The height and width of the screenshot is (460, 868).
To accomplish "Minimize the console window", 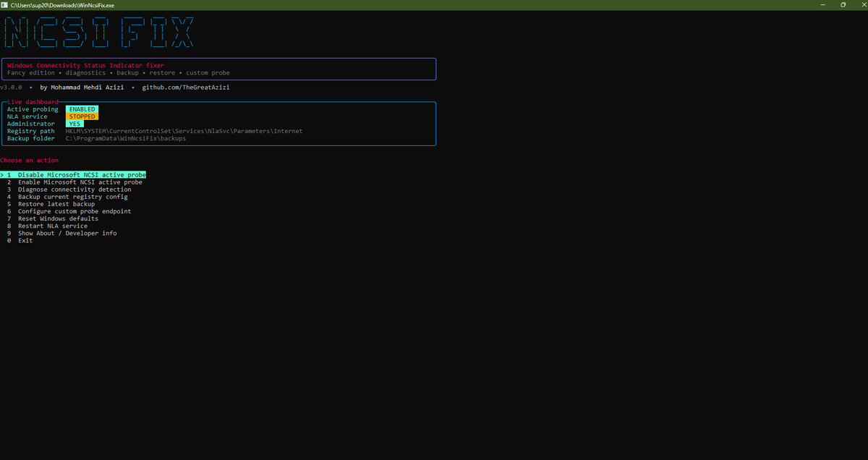I will point(824,5).
